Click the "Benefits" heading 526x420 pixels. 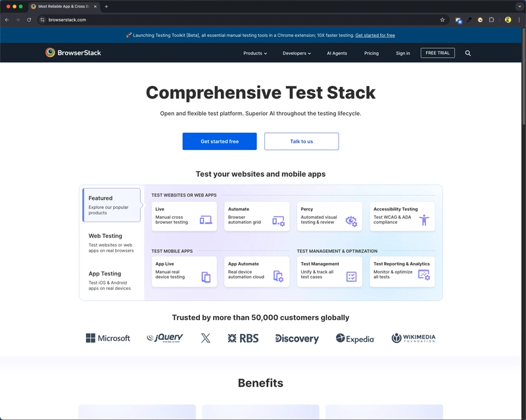(x=260, y=383)
